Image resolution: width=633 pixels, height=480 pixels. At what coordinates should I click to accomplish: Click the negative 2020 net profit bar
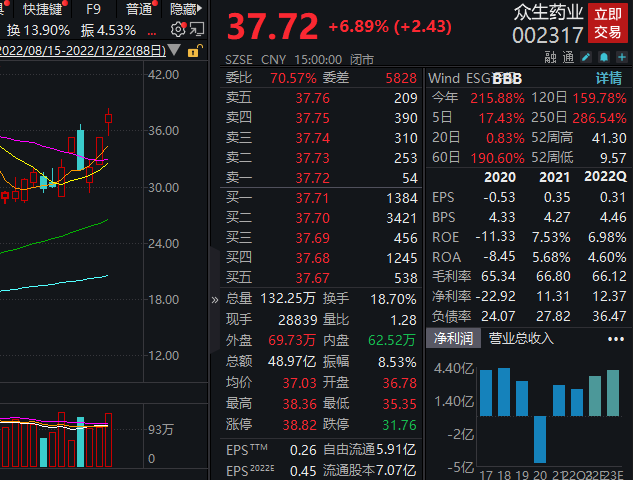pos(540,439)
